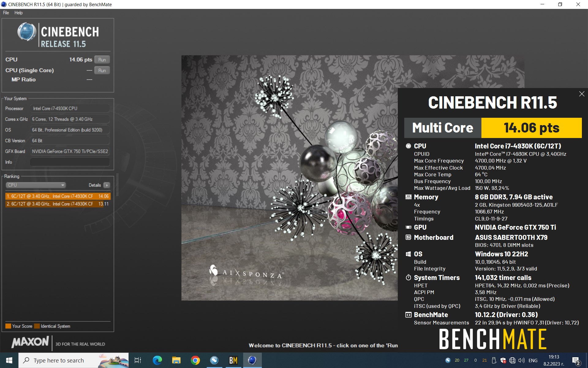The image size is (588, 368).
Task: Click the GPU icon in BenchMate panel
Action: coord(408,227)
